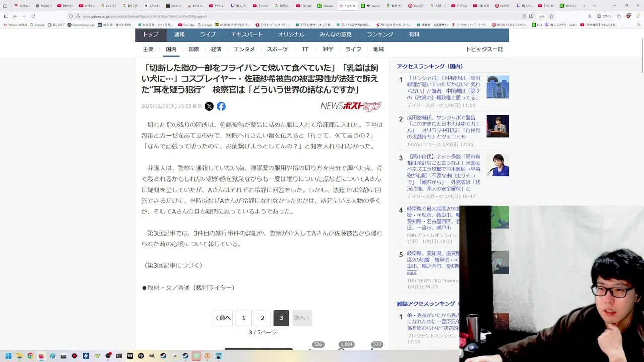Open ranking #2 成田悠輔氏 article link
Image resolution: width=644 pixels, height=362 pixels.
click(444, 127)
